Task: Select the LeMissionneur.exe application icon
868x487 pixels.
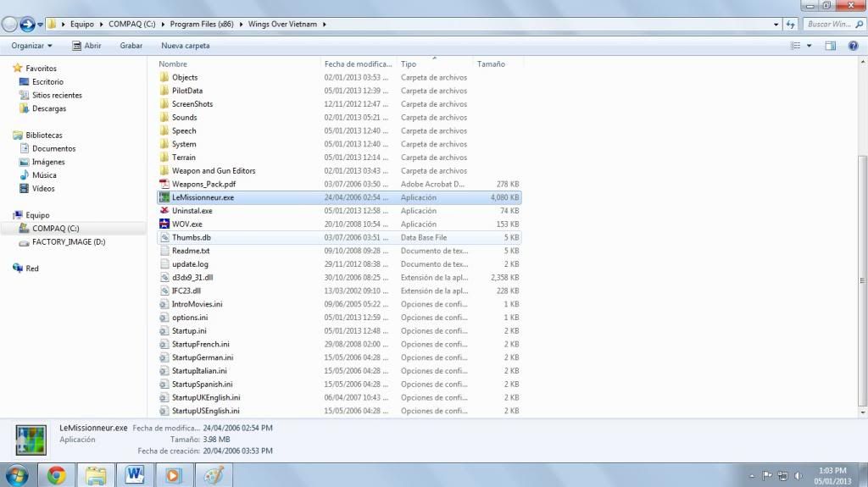Action: (x=164, y=197)
